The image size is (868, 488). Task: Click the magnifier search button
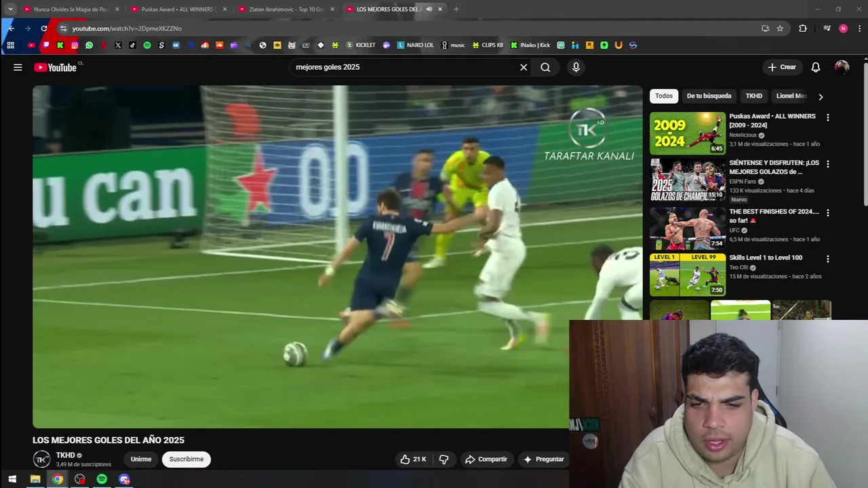(x=545, y=67)
